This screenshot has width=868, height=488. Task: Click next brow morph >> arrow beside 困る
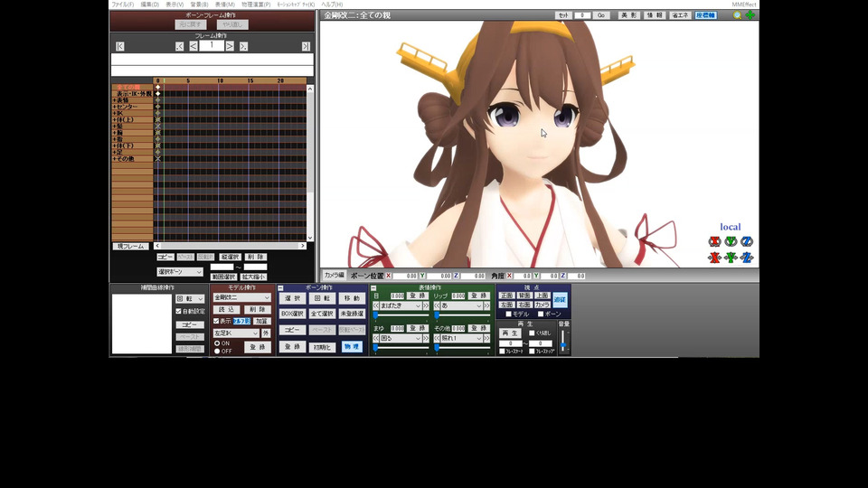click(x=426, y=338)
